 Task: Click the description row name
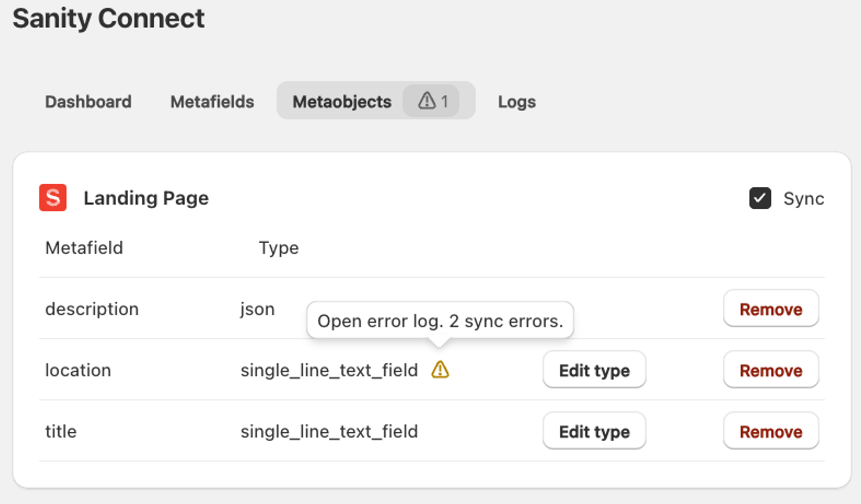point(92,309)
